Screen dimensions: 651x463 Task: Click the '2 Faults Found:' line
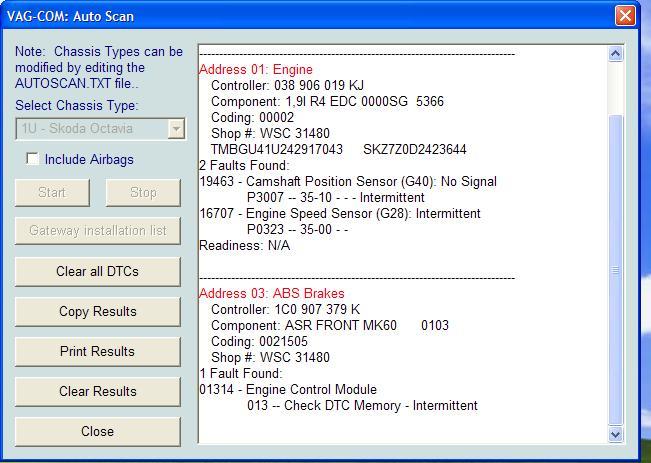(244, 165)
